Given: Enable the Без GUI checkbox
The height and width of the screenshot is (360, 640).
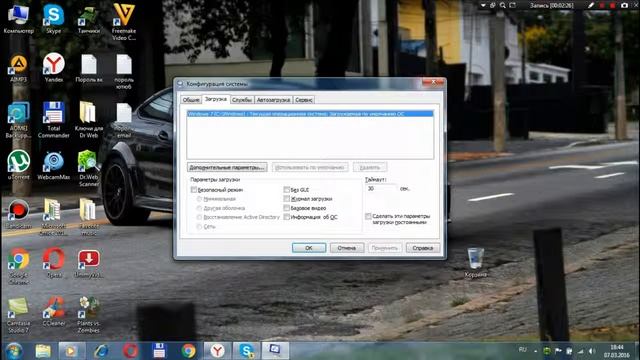Looking at the screenshot, I should coord(287,190).
